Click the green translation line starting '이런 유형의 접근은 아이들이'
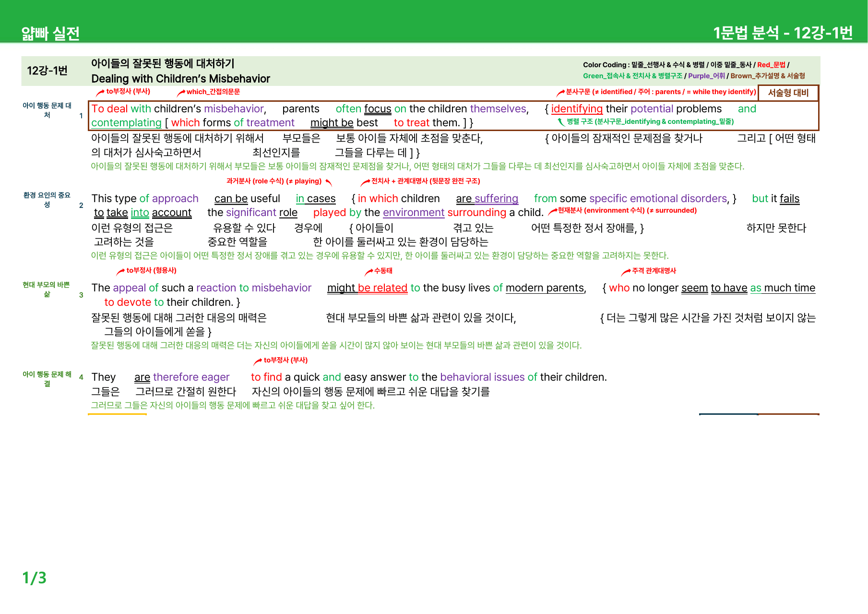The height and width of the screenshot is (614, 868). click(380, 255)
